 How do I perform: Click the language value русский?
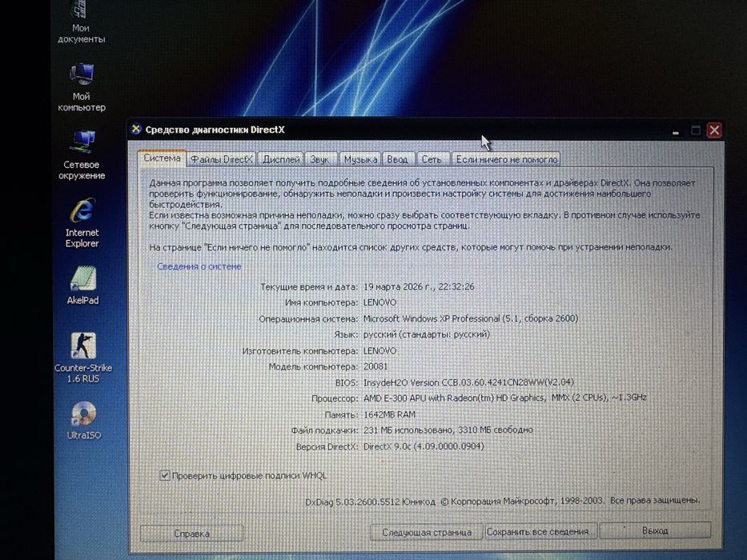coord(427,334)
